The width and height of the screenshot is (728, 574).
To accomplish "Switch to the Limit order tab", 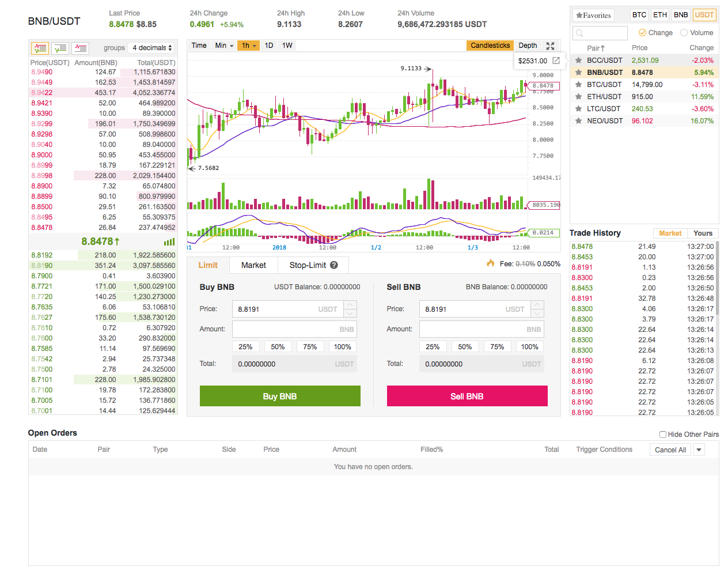I will click(x=208, y=265).
